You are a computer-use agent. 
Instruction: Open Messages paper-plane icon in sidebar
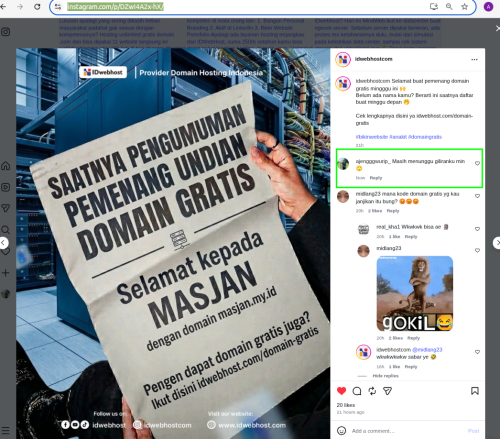pos(5,208)
